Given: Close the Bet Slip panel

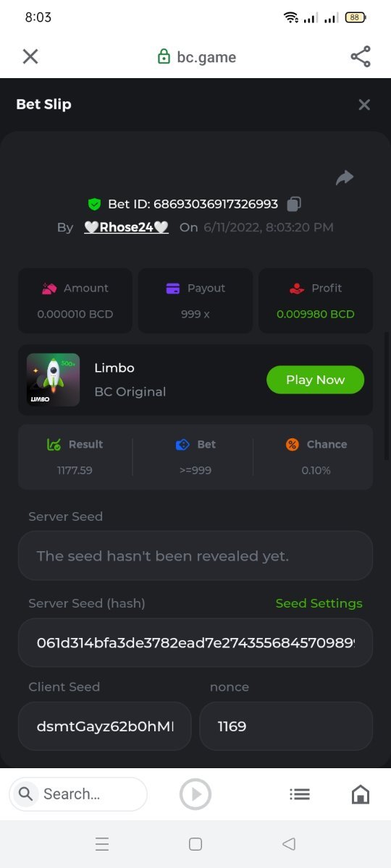Looking at the screenshot, I should (364, 105).
